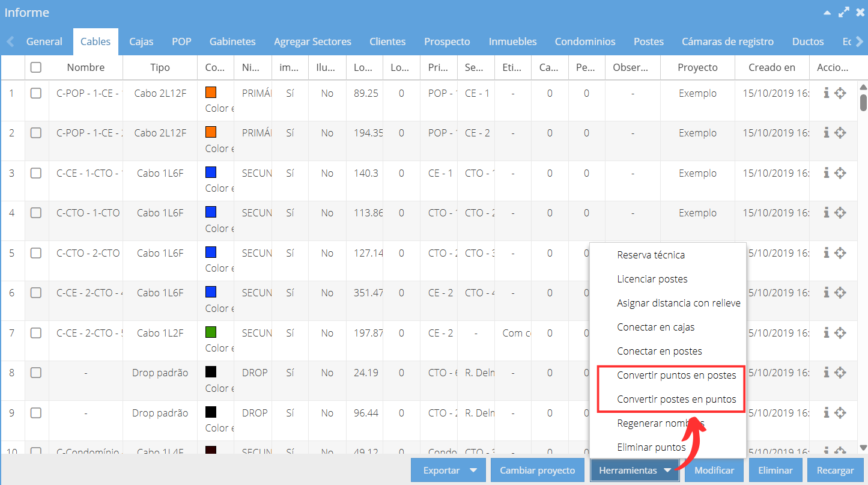Screen dimensions: 868x485
Task: Switch to the Agregar Sectores tab
Action: tap(312, 41)
